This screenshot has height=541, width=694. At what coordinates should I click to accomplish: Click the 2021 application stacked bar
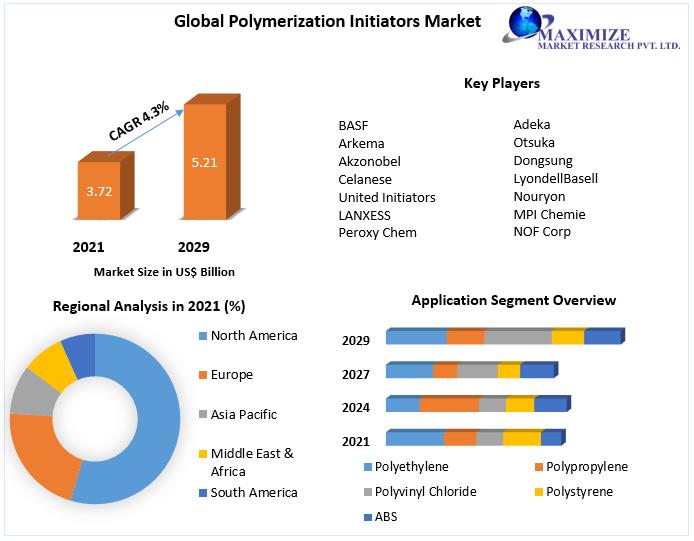(476, 437)
